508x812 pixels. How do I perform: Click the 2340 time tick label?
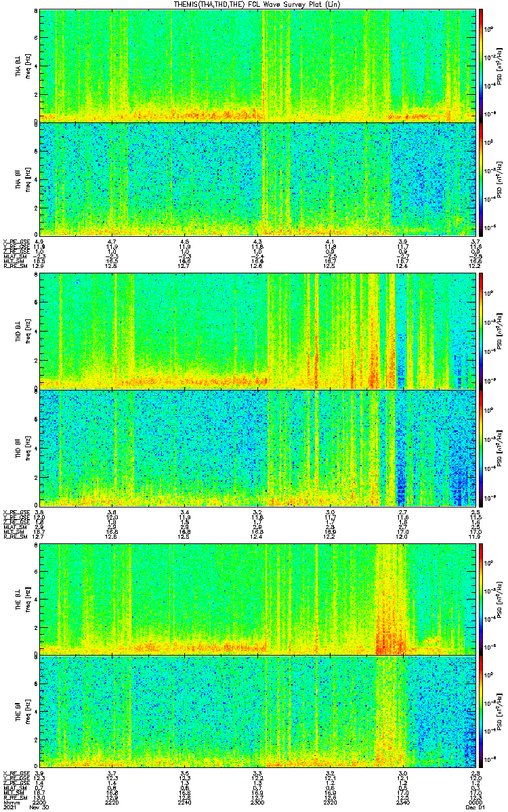tap(403, 802)
